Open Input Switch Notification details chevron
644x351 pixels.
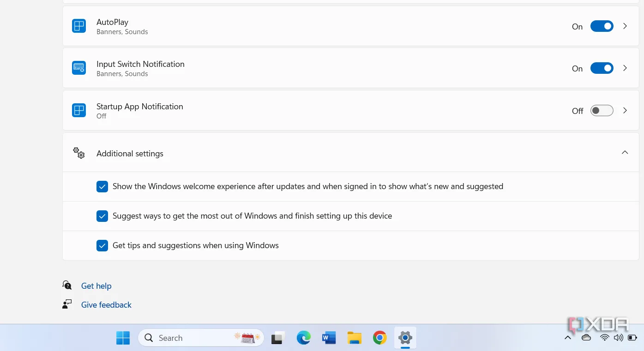[x=625, y=68]
